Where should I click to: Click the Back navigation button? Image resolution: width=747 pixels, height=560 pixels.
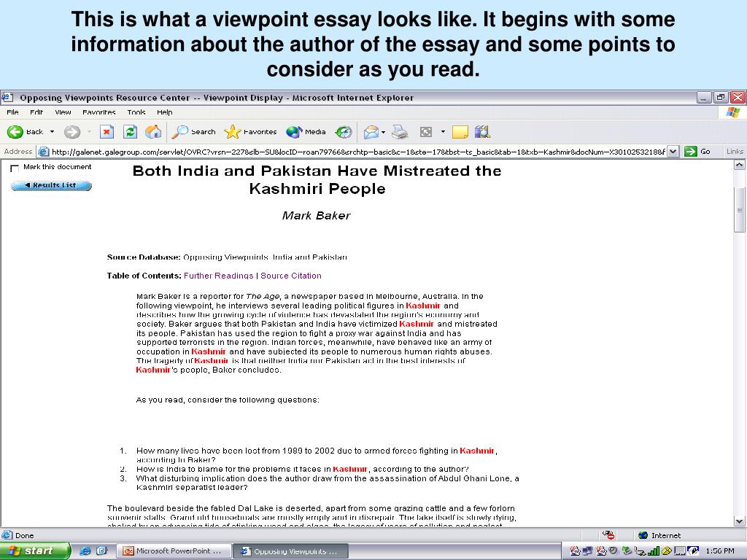click(x=25, y=132)
